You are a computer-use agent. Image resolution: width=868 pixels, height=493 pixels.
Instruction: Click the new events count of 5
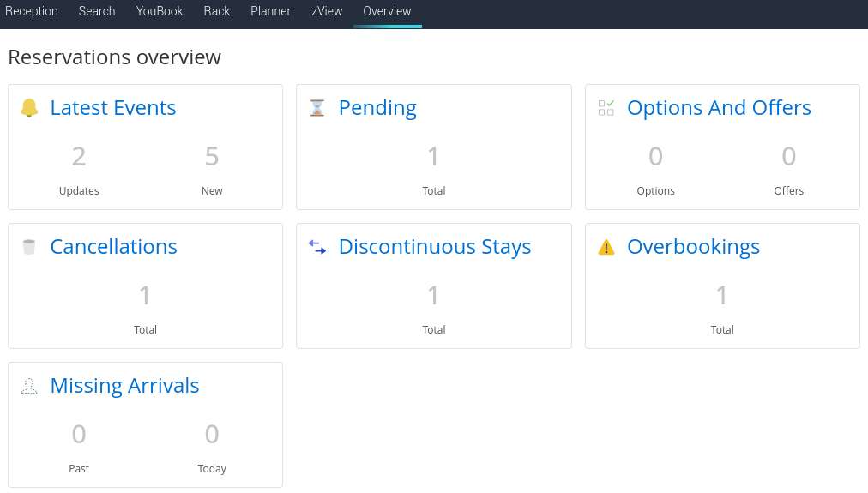click(212, 157)
